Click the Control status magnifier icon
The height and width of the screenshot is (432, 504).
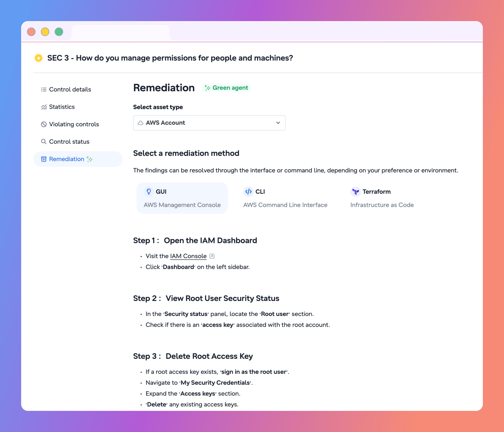[44, 142]
